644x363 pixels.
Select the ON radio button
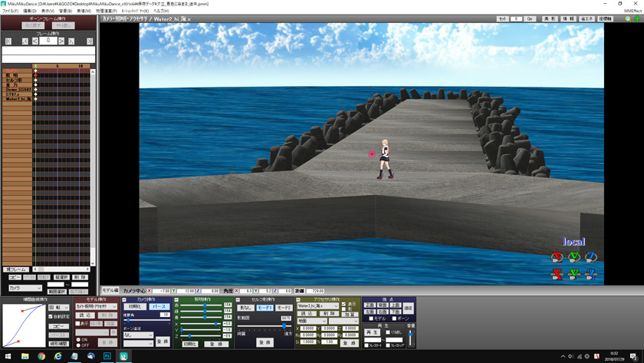78,340
